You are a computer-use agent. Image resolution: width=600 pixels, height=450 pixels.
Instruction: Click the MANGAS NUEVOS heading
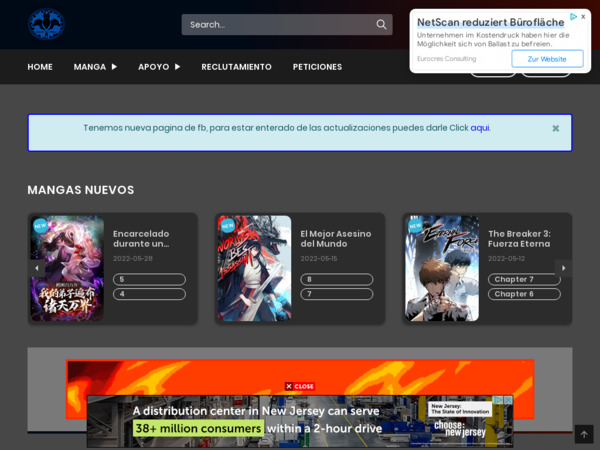click(81, 190)
